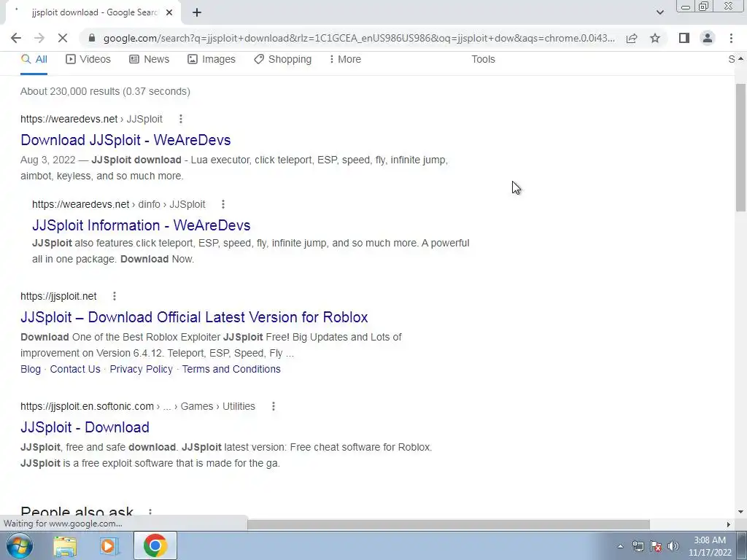Go back using the browser back arrow
This screenshot has height=560, width=747.
[x=16, y=38]
